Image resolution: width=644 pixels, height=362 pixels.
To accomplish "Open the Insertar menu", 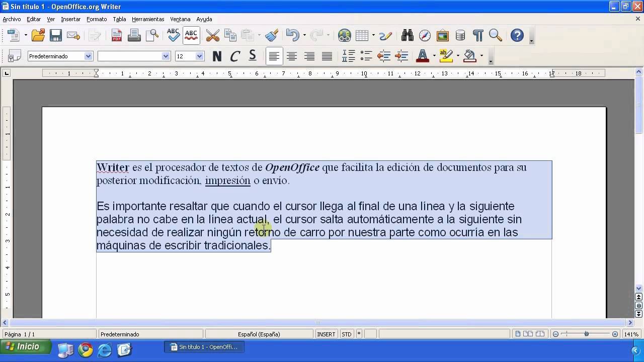I will (71, 19).
